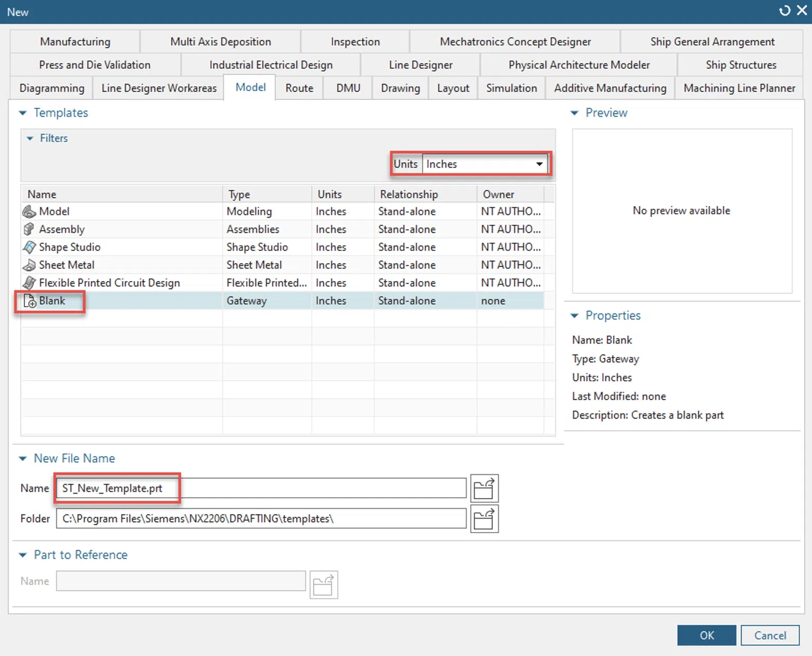
Task: Switch to the Simulation tab
Action: tap(511, 88)
